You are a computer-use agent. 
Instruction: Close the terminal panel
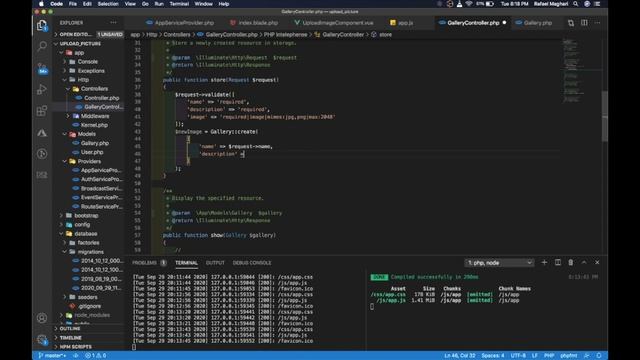point(597,262)
